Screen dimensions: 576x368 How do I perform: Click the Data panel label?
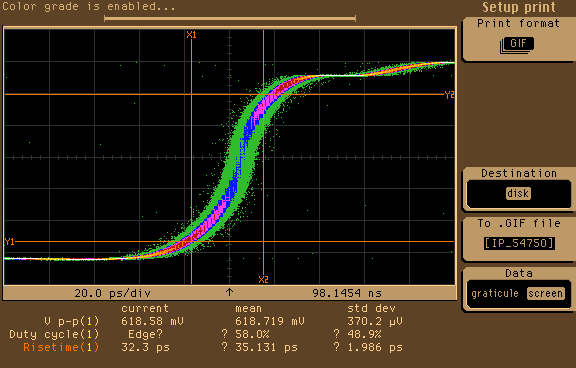(519, 273)
